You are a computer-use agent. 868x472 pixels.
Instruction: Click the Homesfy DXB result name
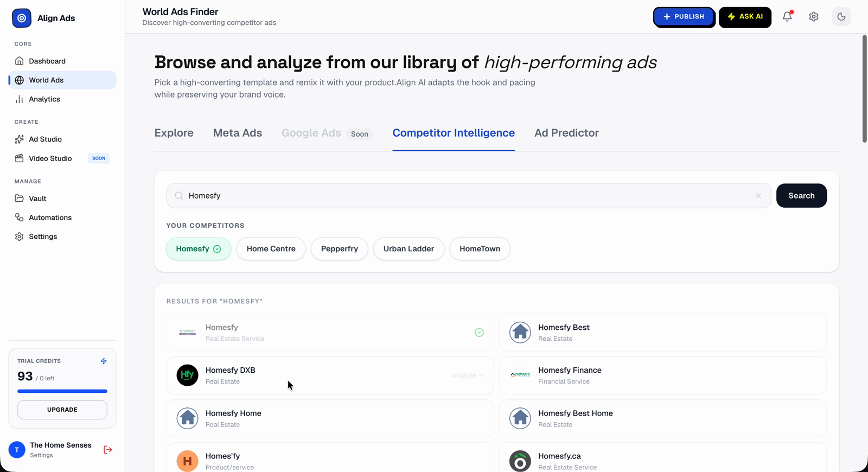click(x=230, y=371)
